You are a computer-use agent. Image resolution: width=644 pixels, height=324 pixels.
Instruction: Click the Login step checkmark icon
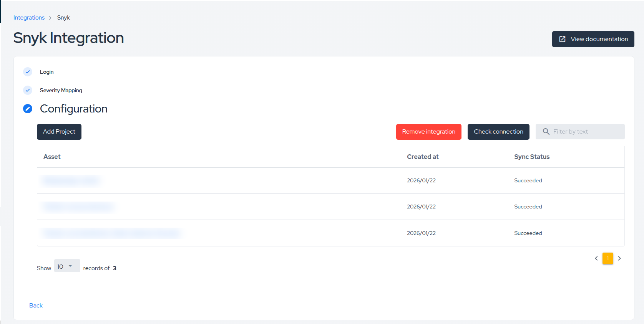(x=28, y=72)
